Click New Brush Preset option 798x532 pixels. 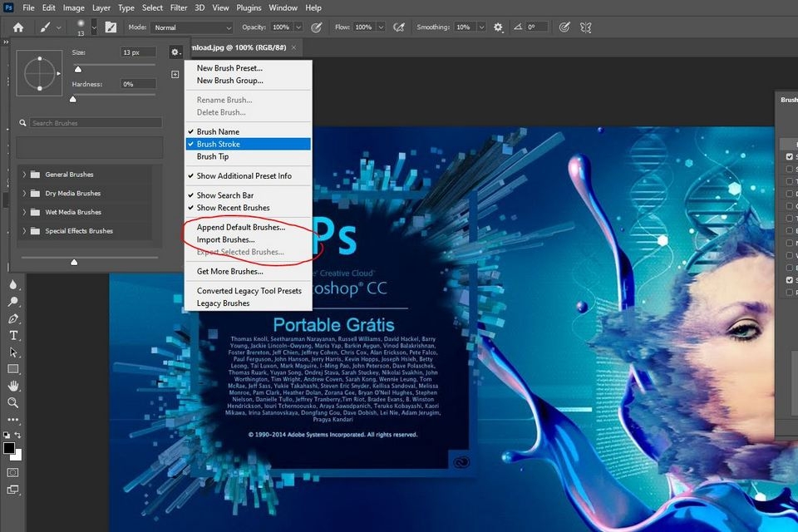tap(230, 68)
